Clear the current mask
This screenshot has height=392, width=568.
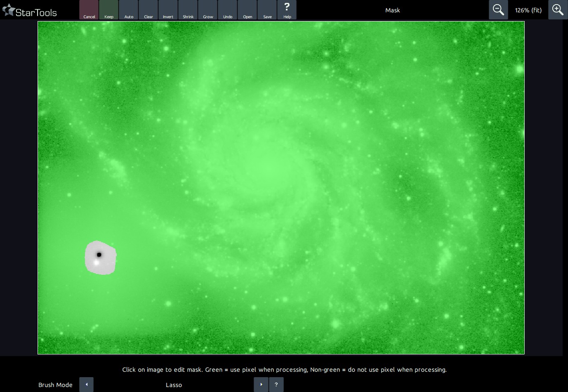pos(148,10)
